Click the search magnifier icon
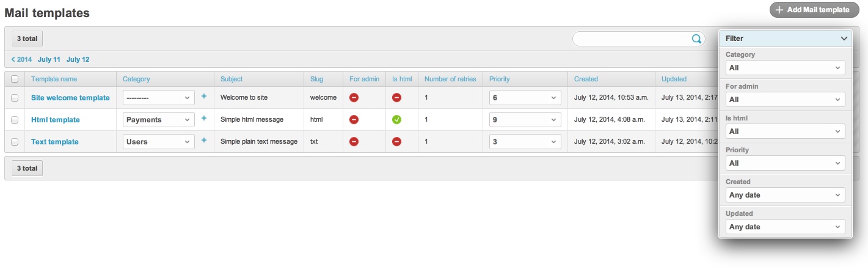868x274 pixels. (x=696, y=39)
